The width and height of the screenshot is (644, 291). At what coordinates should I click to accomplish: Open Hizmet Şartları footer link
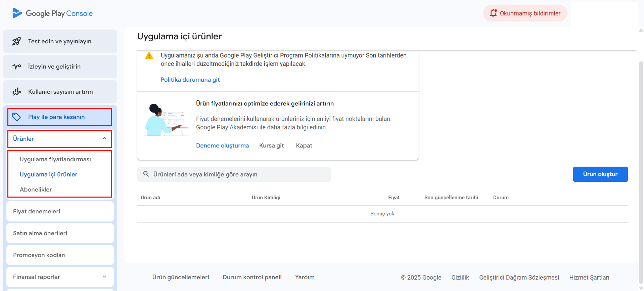589,278
